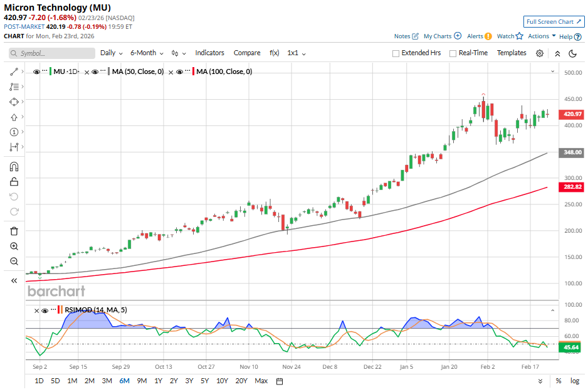The width and height of the screenshot is (588, 392).
Task: Open the Daily frequency dropdown
Action: (110, 53)
